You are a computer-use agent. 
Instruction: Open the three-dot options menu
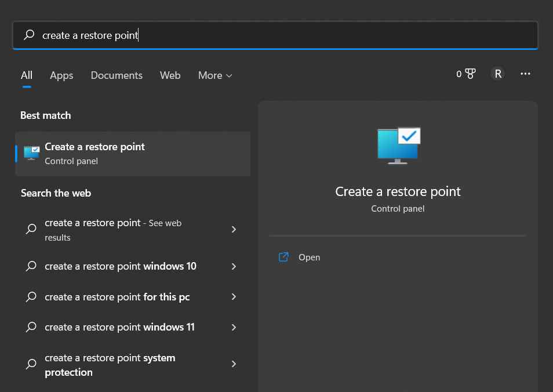point(525,74)
